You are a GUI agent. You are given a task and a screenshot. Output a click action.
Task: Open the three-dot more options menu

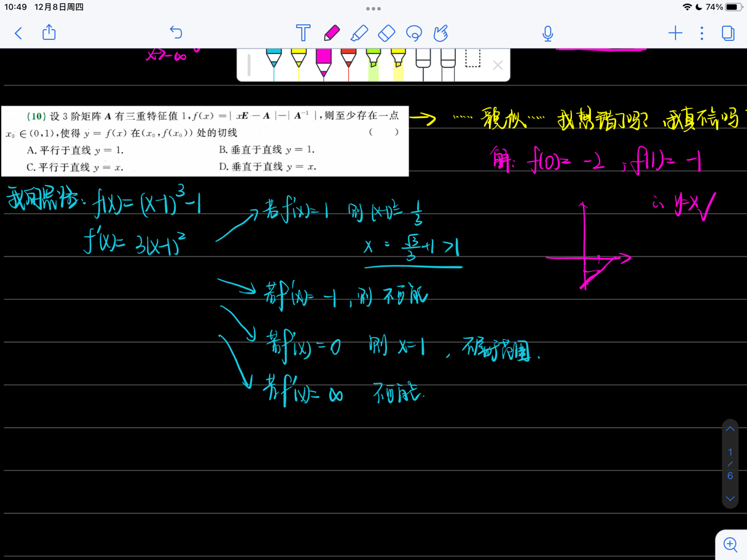pos(702,34)
